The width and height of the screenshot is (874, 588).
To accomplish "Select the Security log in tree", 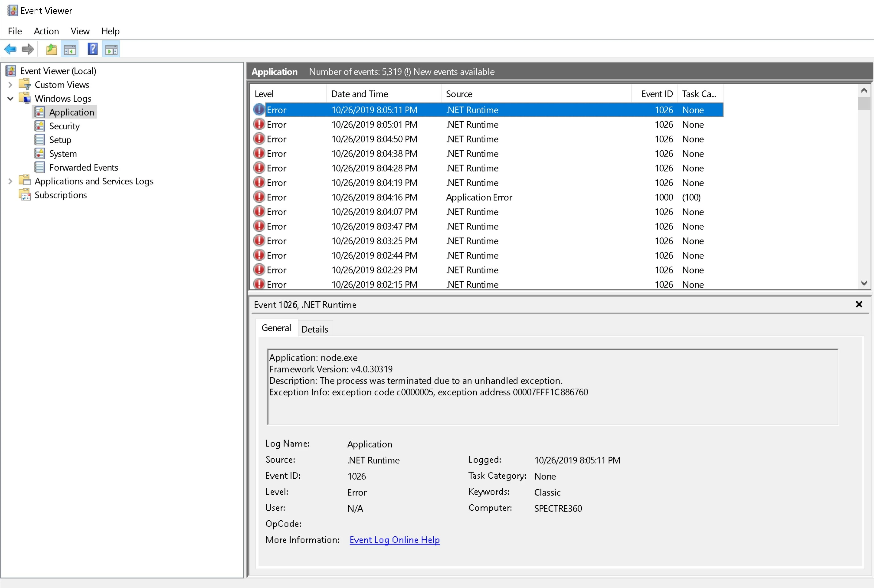I will pos(64,126).
